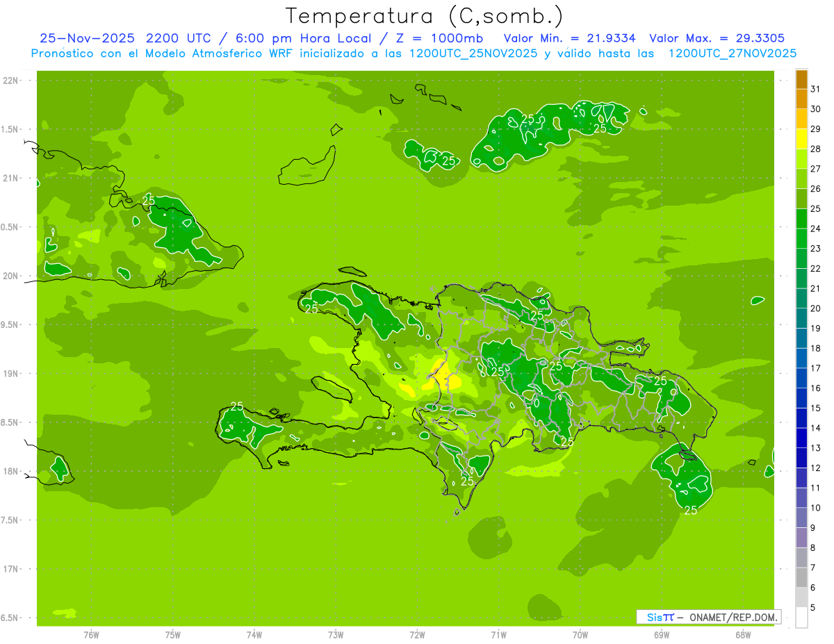The image size is (834, 644).
Task: Select the date text '25-Nov-2025 2200 UTC'
Action: [x=126, y=38]
